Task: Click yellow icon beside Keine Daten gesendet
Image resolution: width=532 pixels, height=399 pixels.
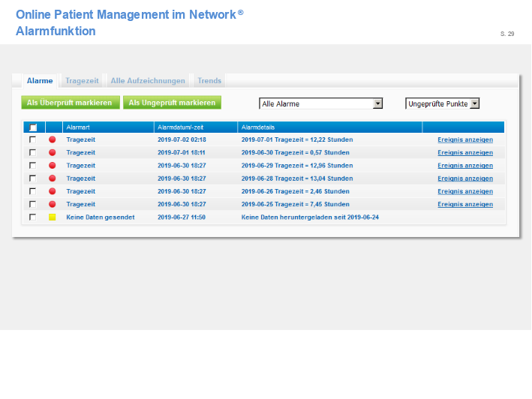Action: [x=53, y=217]
